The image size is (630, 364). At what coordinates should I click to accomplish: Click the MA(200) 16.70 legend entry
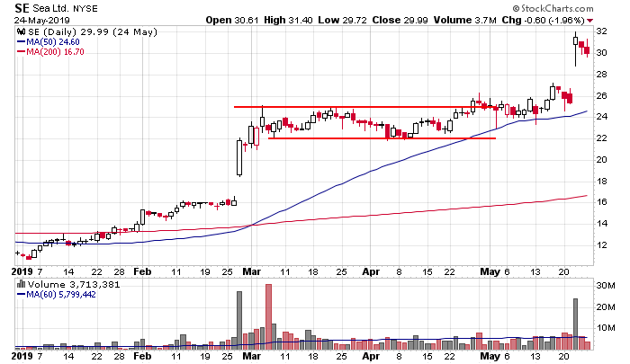tap(50, 52)
